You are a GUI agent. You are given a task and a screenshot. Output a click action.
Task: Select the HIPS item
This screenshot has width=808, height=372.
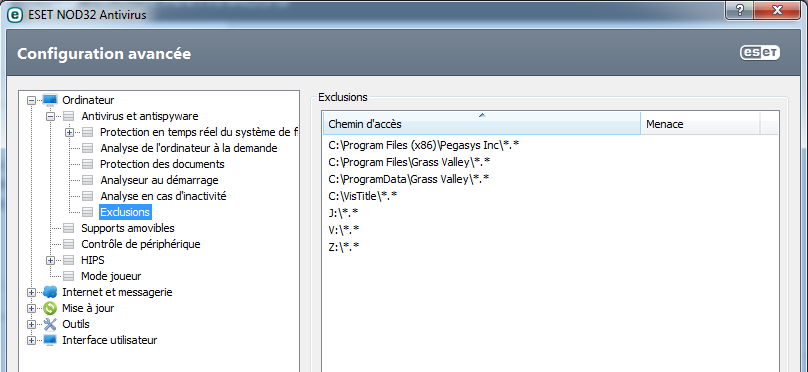[93, 260]
